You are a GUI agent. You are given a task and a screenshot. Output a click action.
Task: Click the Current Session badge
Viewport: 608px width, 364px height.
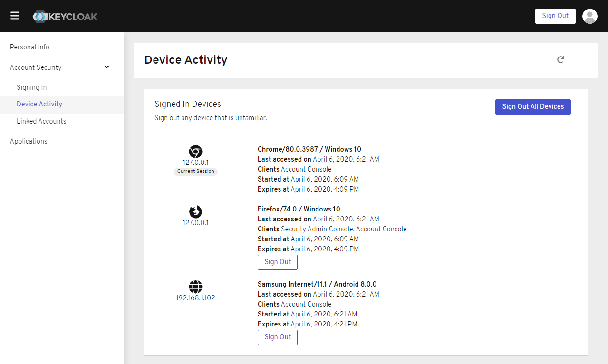click(195, 172)
